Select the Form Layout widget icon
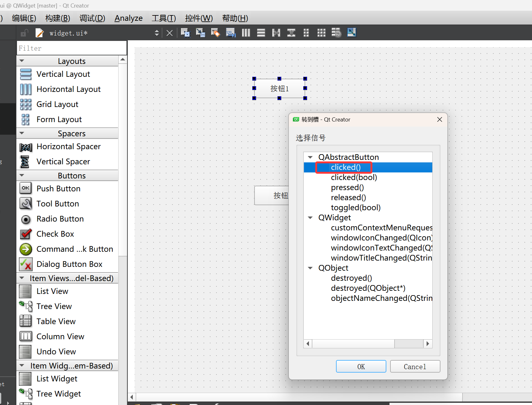 click(x=26, y=120)
